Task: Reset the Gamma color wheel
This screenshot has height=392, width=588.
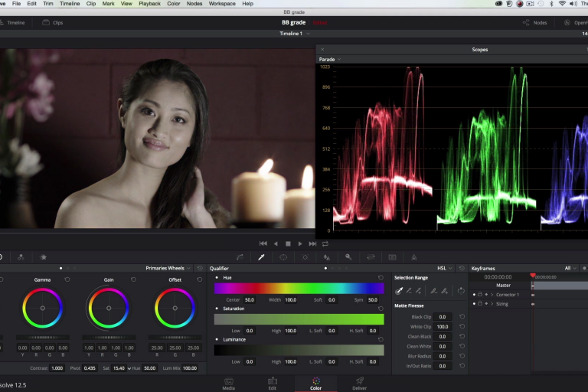Action: point(67,279)
